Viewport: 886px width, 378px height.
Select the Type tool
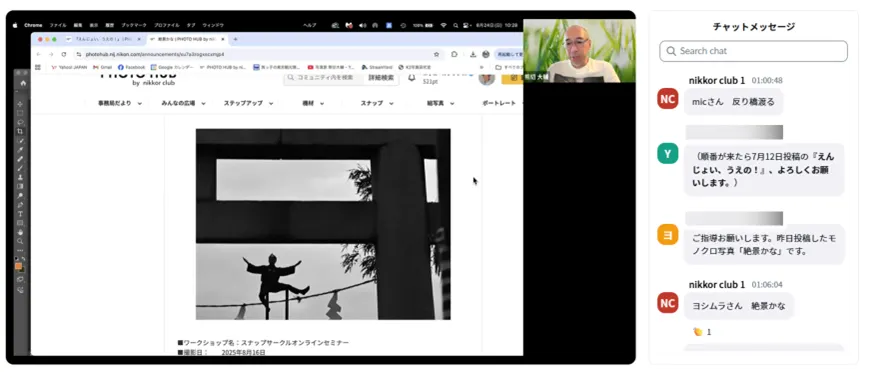click(x=20, y=214)
